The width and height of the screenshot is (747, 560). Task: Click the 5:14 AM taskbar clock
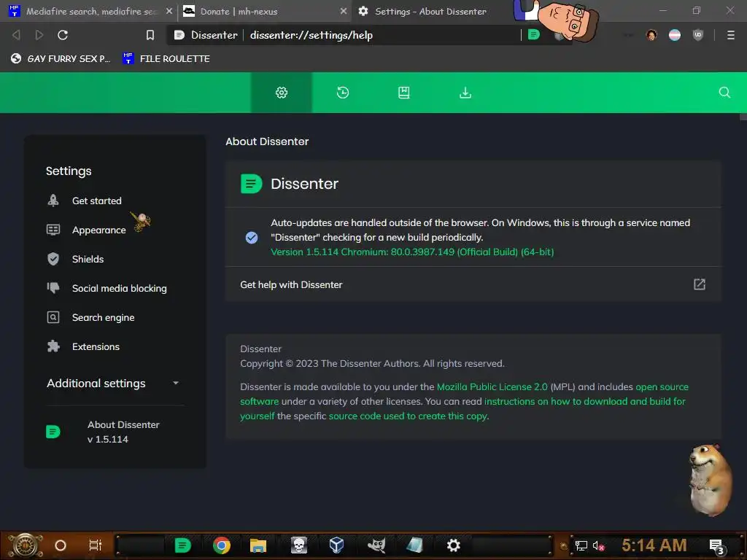(x=654, y=545)
